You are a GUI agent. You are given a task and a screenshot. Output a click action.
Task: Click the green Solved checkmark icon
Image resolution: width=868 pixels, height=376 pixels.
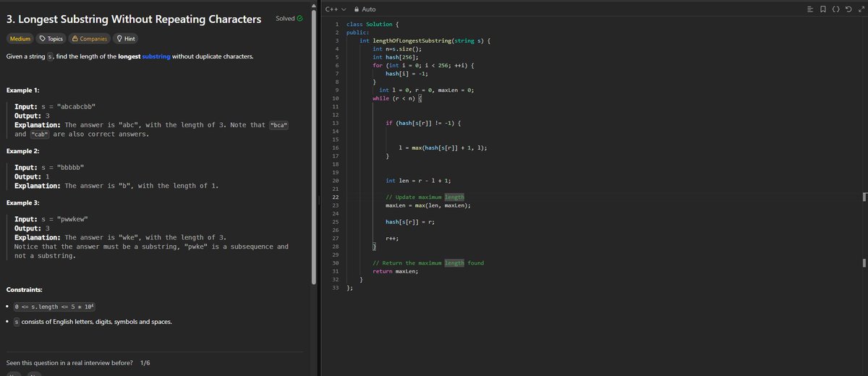point(300,18)
